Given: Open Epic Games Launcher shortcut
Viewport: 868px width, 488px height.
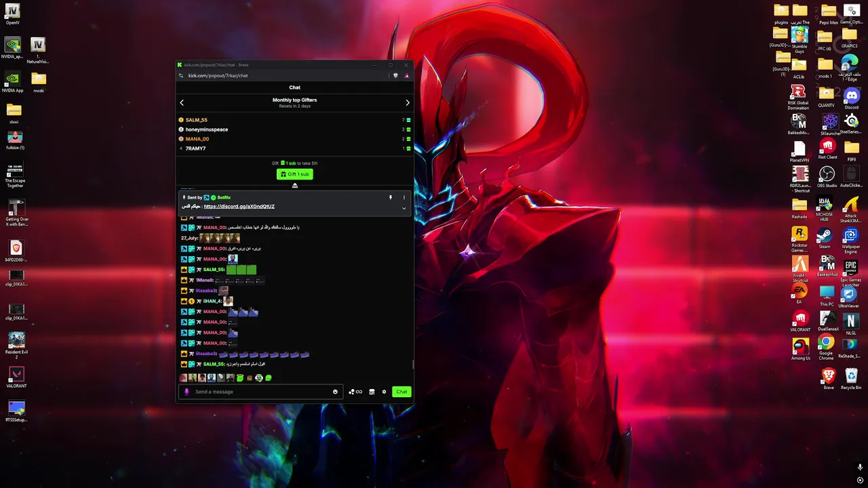Looking at the screenshot, I should click(851, 272).
